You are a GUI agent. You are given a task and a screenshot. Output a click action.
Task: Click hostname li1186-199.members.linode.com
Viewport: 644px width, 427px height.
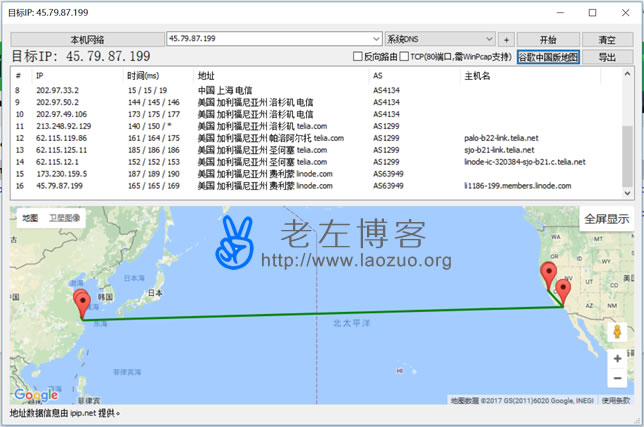(x=518, y=186)
